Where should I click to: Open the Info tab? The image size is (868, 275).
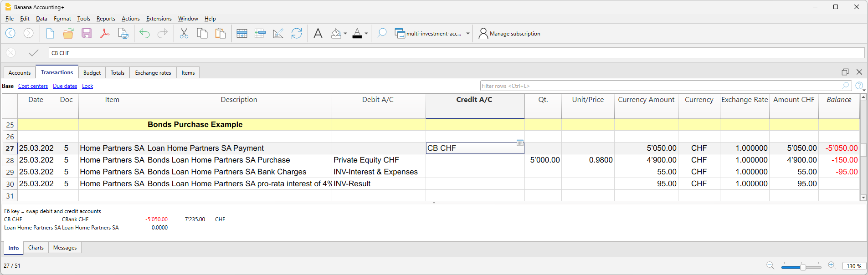[x=14, y=248]
